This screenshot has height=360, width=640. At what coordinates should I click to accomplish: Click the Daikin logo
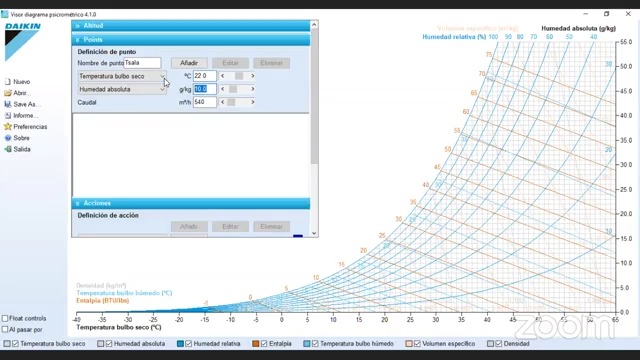22,42
